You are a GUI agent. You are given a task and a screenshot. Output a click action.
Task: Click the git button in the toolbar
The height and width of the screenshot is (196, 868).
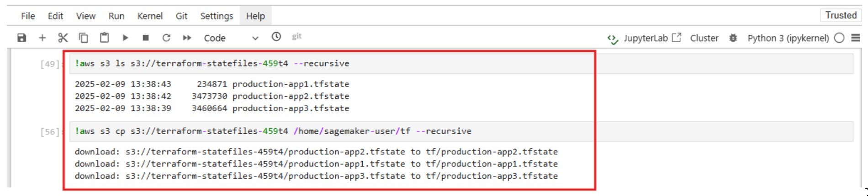(x=296, y=37)
